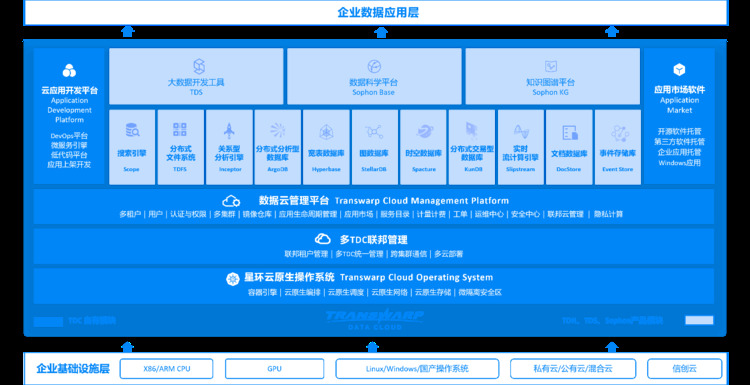Click the Sophon KG knowledge graph tile
Screen dimensions: 750x385
point(552,76)
